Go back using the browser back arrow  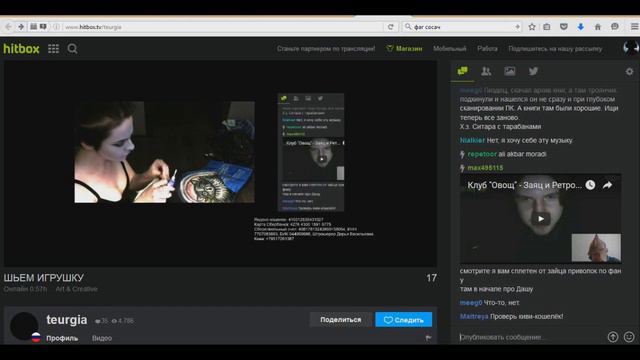coord(8,27)
